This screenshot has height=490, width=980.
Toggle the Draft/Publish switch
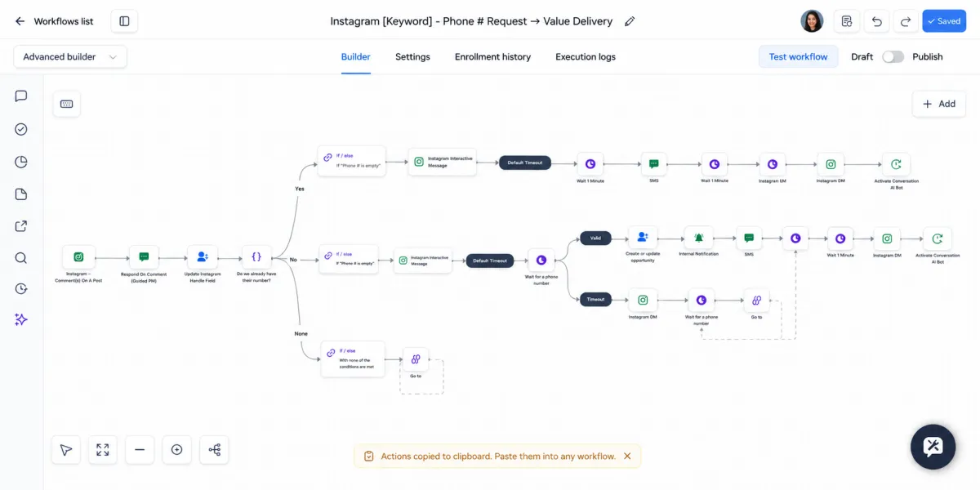coord(893,57)
